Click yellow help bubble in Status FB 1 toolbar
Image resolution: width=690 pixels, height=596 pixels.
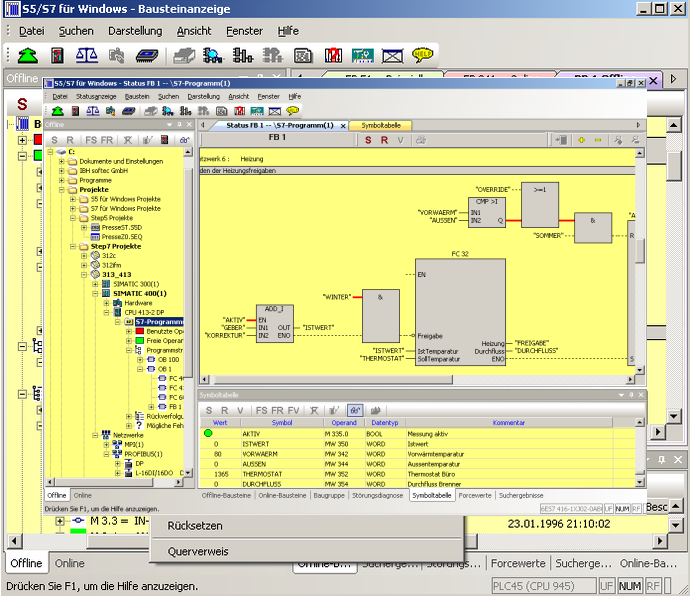(292, 110)
